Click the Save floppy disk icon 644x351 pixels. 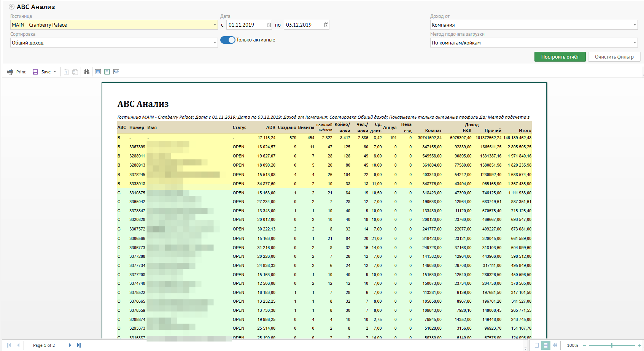pyautogui.click(x=35, y=72)
